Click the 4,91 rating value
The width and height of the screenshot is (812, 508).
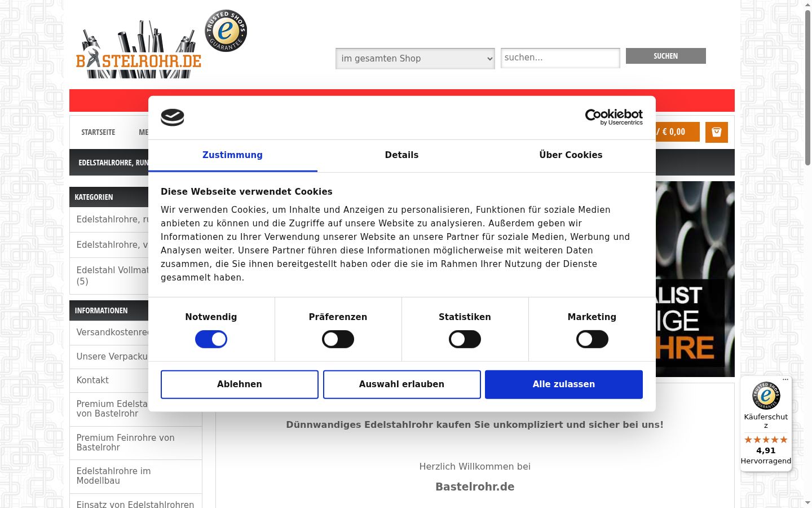click(x=766, y=450)
